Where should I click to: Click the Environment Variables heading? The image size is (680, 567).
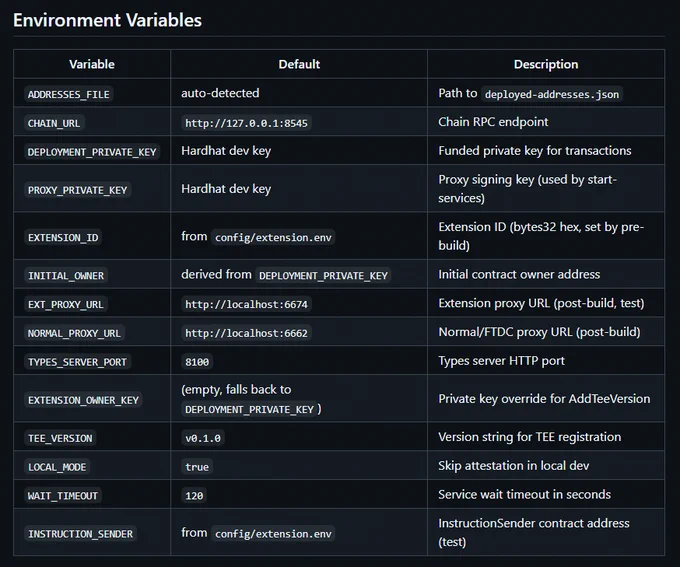107,20
